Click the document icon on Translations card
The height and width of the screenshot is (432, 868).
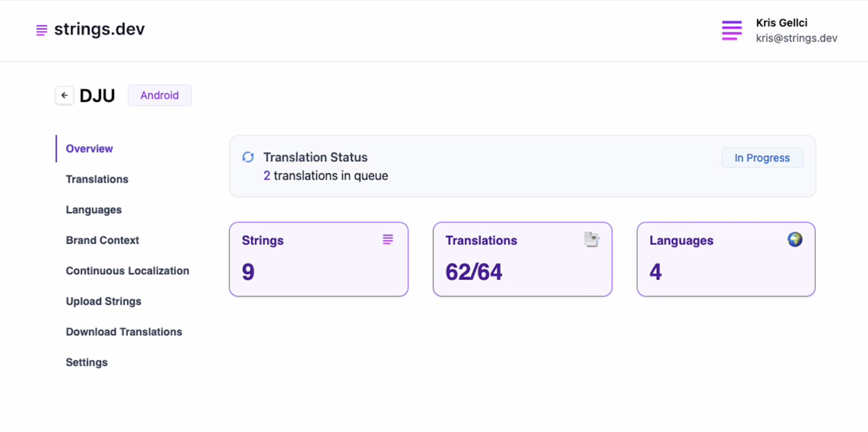(x=591, y=240)
